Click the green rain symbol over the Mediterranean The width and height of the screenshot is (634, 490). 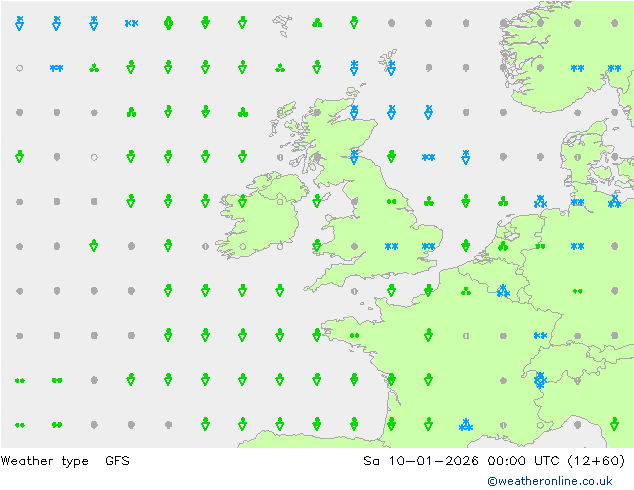point(615,424)
